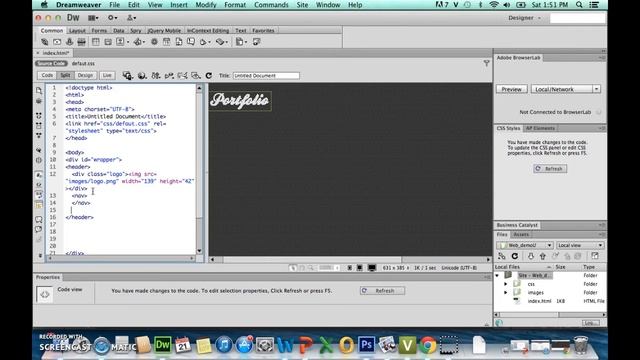The height and width of the screenshot is (360, 640).
Task: Open the Layout menu dropdown beside Dw logo
Action: coord(93,18)
